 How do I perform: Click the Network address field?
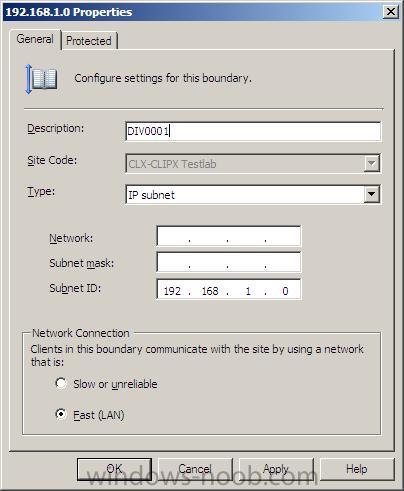229,236
